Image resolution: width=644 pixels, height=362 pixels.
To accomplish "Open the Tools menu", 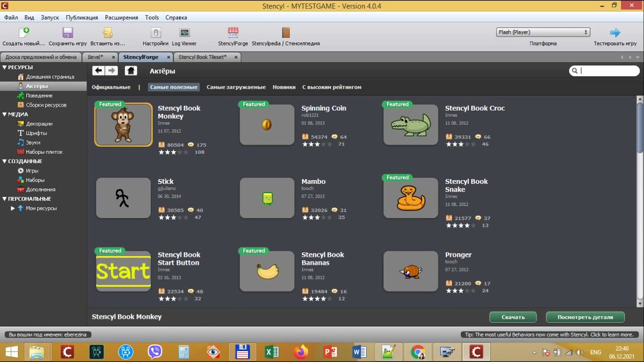I will point(152,18).
